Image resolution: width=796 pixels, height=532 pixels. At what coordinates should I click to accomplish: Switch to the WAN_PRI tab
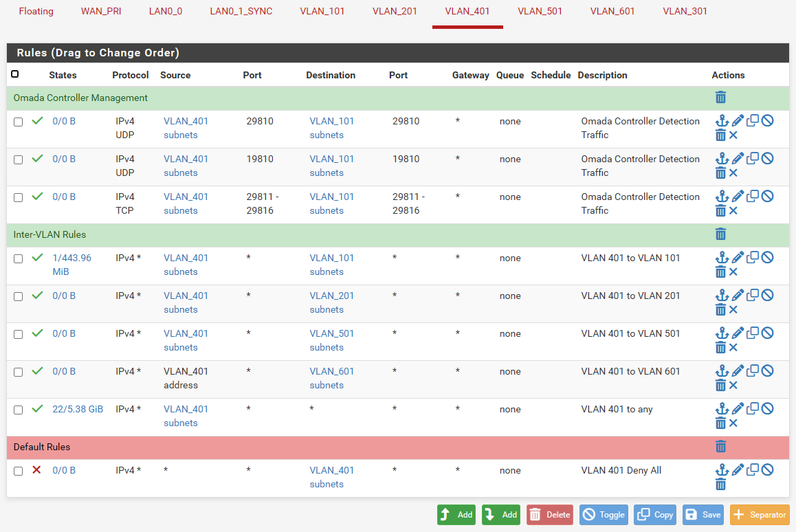coord(101,11)
